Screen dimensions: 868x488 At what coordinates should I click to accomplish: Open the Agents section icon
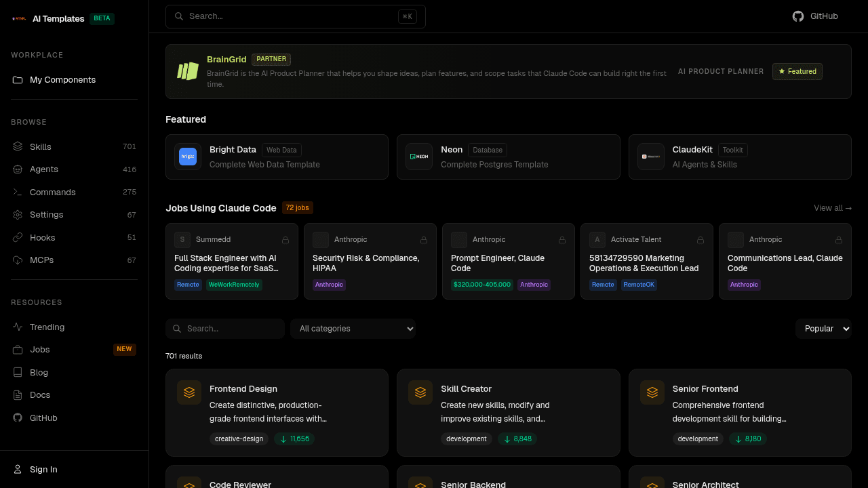[x=17, y=169]
